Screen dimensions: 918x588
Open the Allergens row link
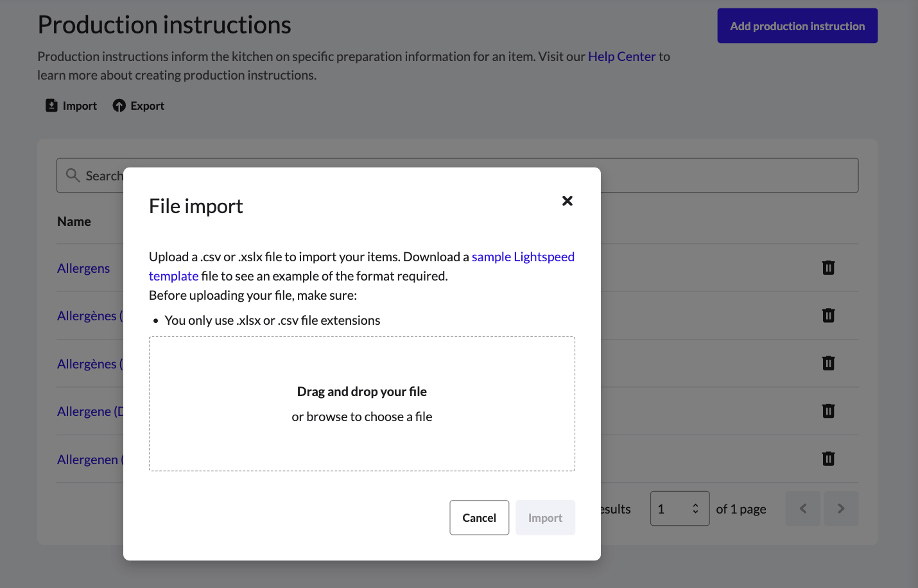pyautogui.click(x=83, y=268)
